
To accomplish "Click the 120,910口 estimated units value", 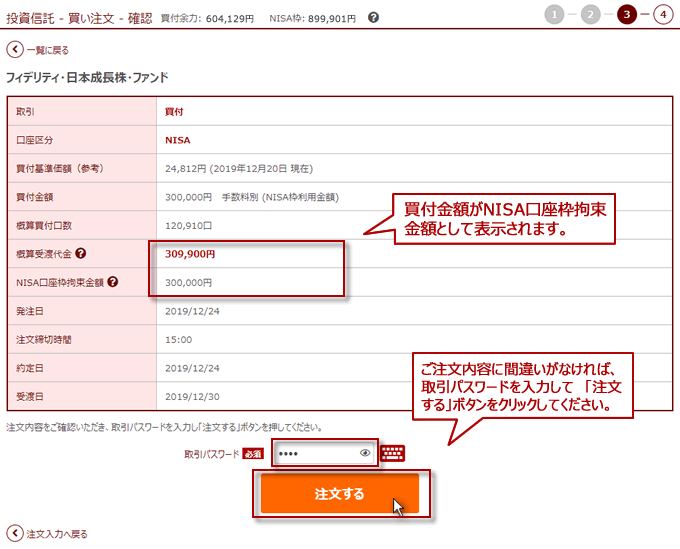I will click(x=188, y=226).
